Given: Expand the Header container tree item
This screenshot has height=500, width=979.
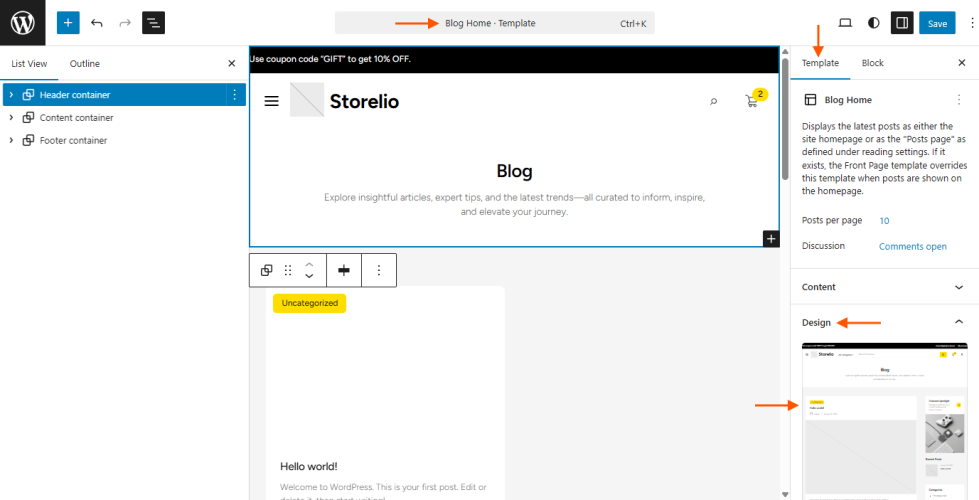Looking at the screenshot, I should tap(10, 95).
